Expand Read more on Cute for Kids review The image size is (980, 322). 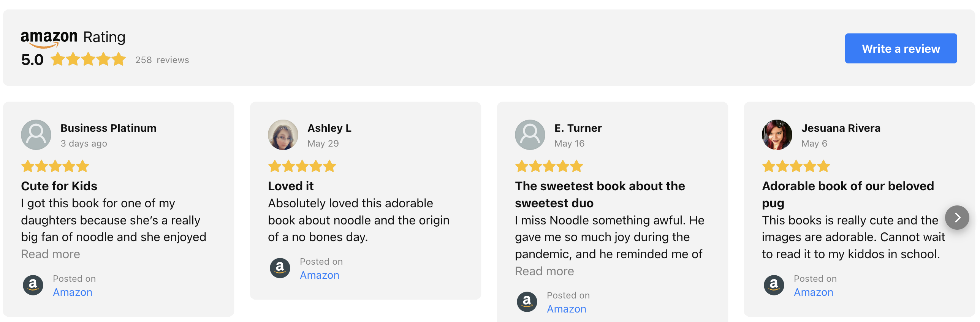[x=51, y=254]
